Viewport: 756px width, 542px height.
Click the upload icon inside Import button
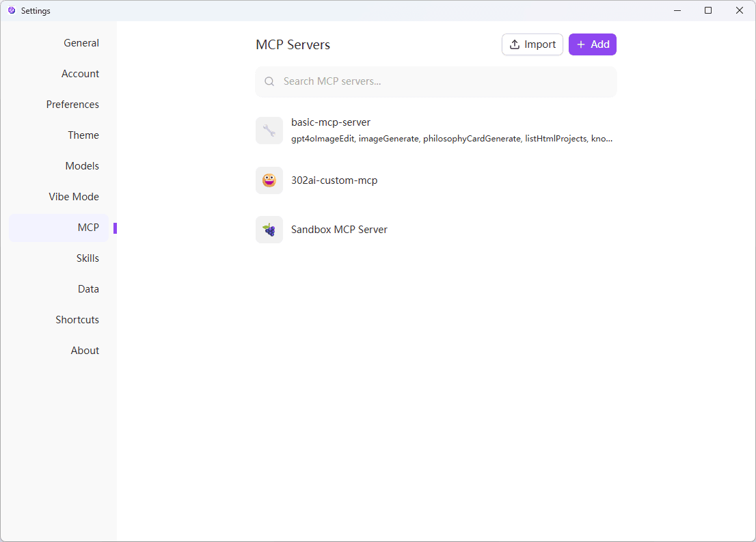point(515,44)
